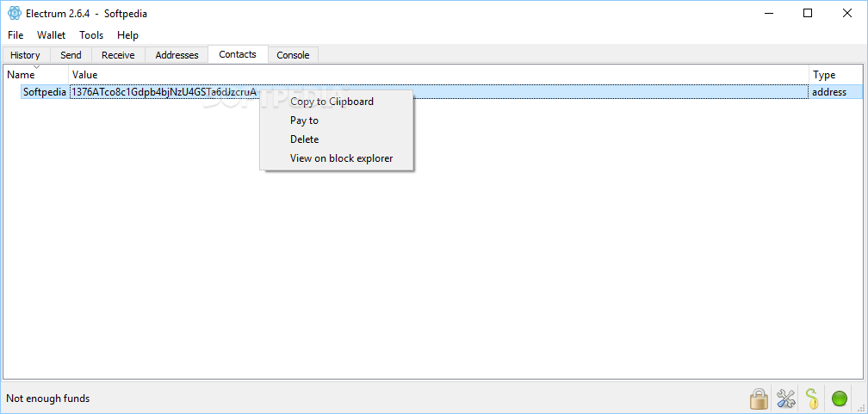The width and height of the screenshot is (868, 414).
Task: Switch to the Send tab
Action: click(x=71, y=55)
